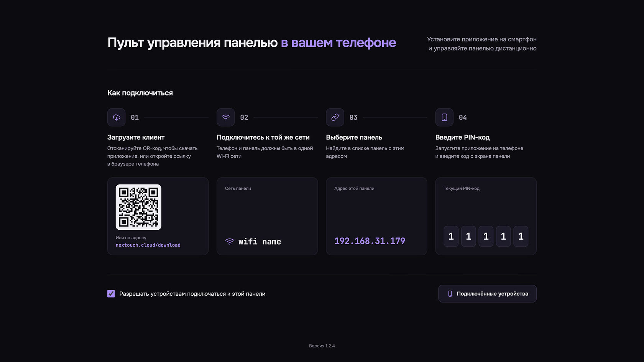
Task: Click the Адрес этой панели card label
Action: (354, 188)
